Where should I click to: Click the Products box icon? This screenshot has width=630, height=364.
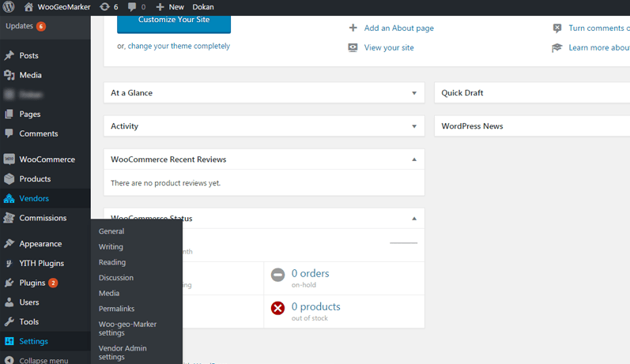point(9,179)
